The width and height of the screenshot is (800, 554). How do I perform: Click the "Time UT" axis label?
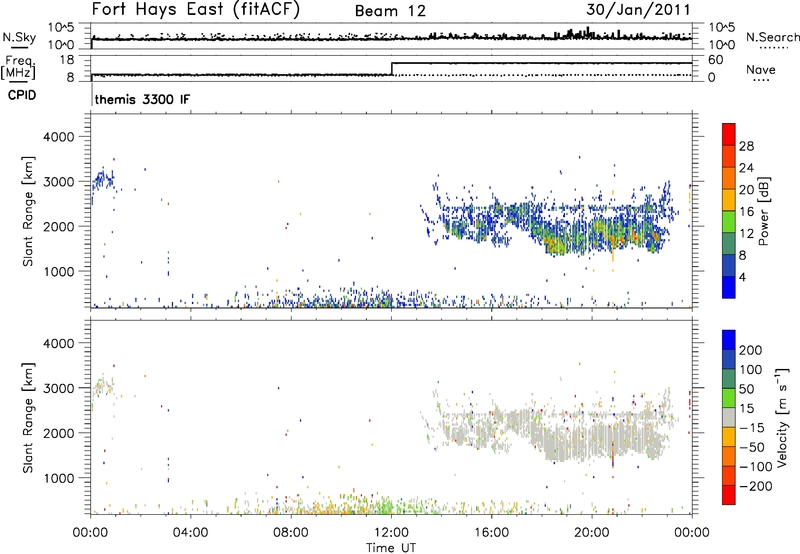[x=391, y=548]
